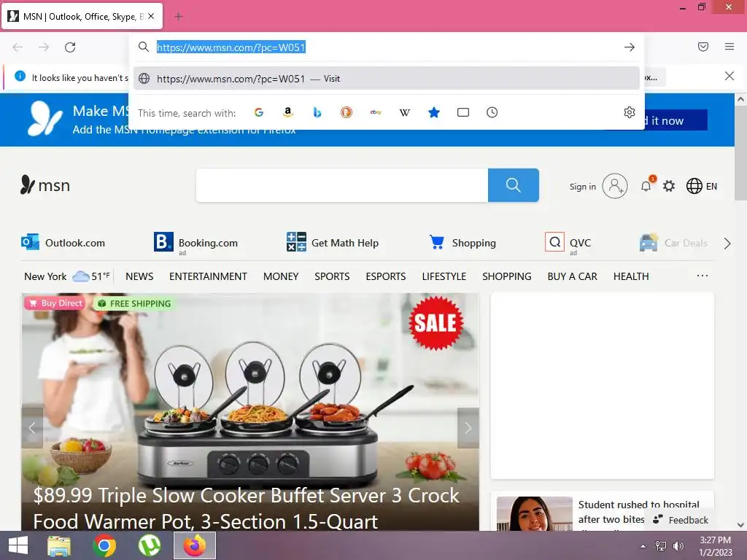The image size is (747, 560).
Task: Open Booking.com shortcut
Action: click(196, 242)
